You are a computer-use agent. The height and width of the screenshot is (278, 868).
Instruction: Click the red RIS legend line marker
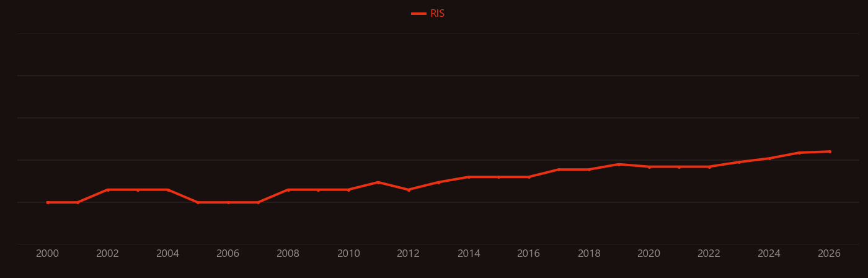(418, 14)
